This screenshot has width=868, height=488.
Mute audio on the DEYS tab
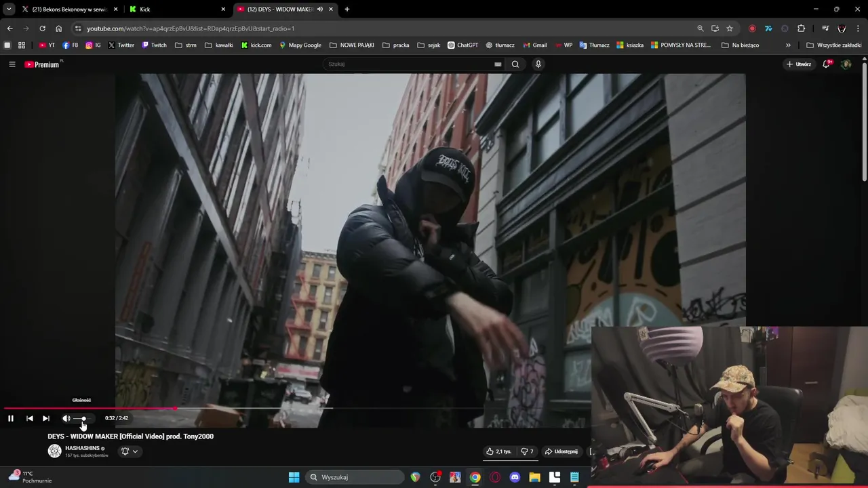pos(320,9)
